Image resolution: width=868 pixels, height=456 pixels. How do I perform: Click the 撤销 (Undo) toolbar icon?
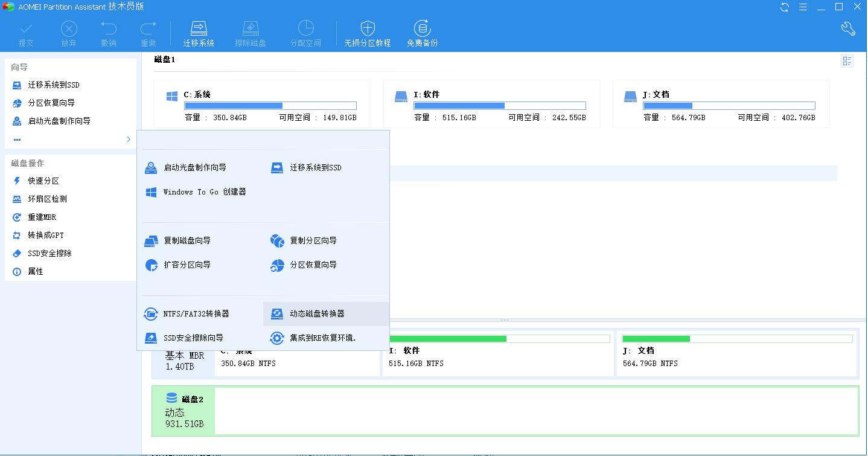pyautogui.click(x=109, y=33)
